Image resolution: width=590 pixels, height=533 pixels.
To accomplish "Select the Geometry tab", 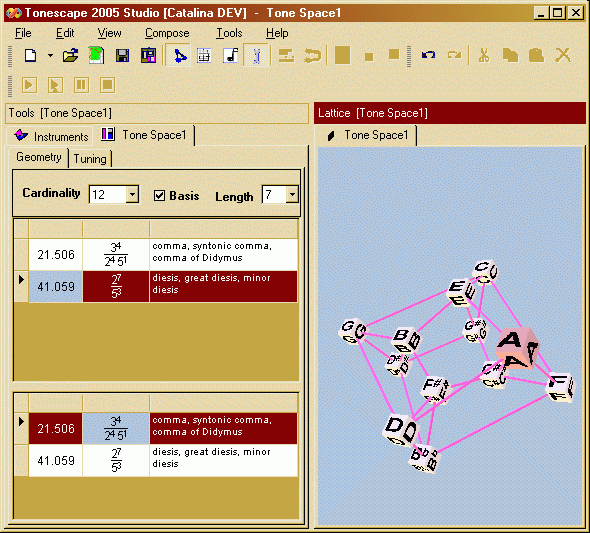I will (38, 157).
